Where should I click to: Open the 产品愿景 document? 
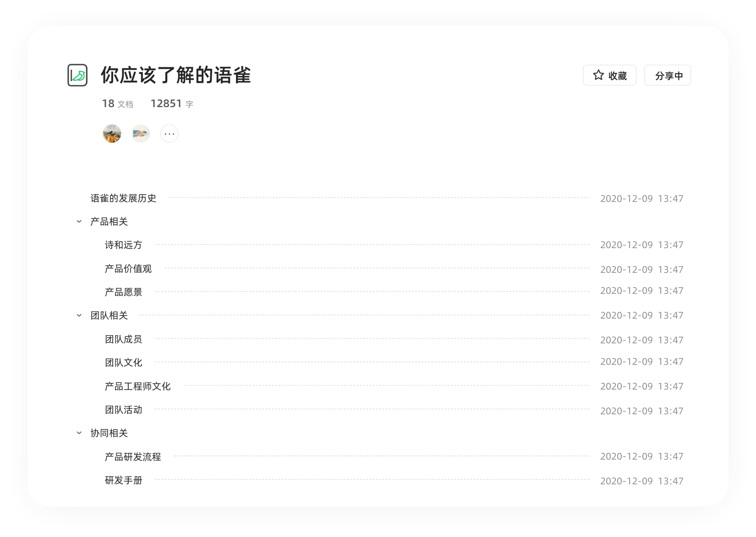click(x=123, y=292)
